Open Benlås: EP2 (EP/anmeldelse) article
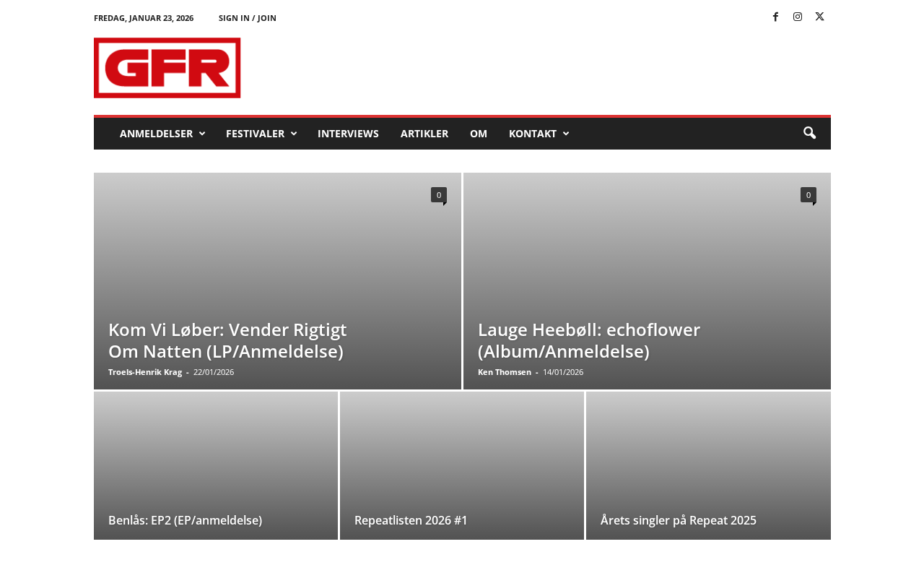 pos(185,520)
